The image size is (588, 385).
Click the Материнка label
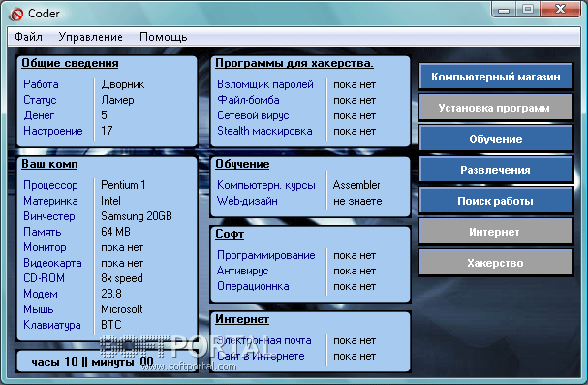click(x=50, y=201)
